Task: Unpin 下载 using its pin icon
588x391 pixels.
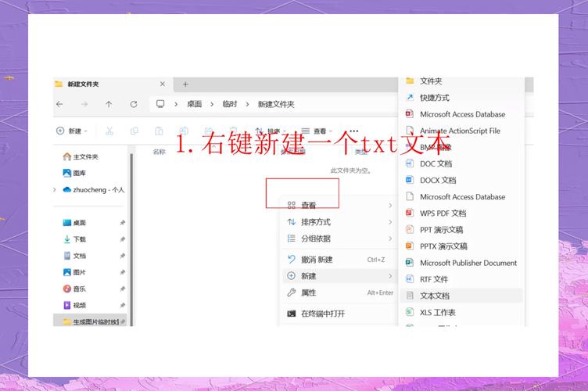Action: [x=122, y=239]
